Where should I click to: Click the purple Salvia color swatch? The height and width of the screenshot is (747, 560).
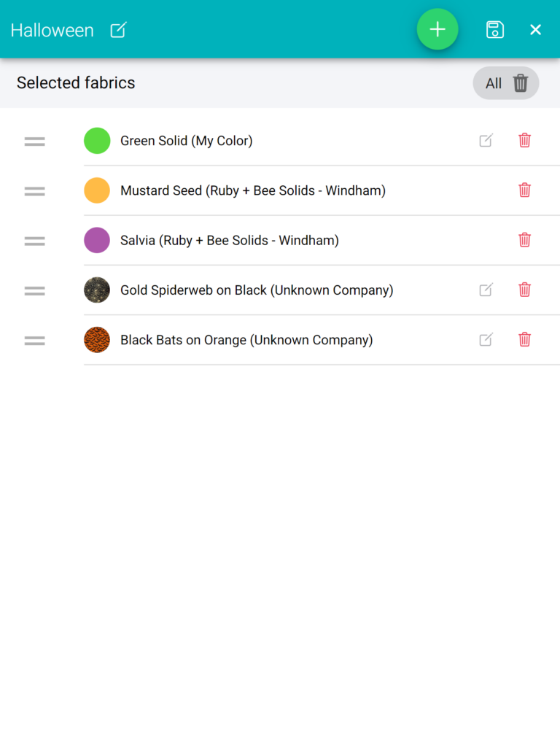click(97, 240)
